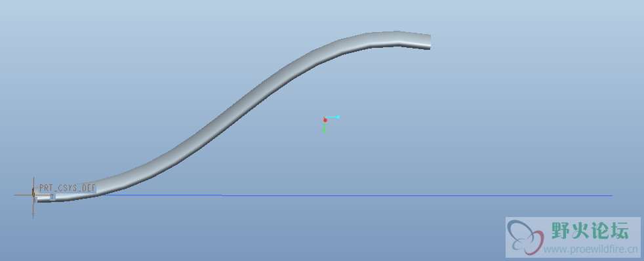This screenshot has height=261, width=644.
Task: Open the www.proewildfire.cn link
Action: 590,249
